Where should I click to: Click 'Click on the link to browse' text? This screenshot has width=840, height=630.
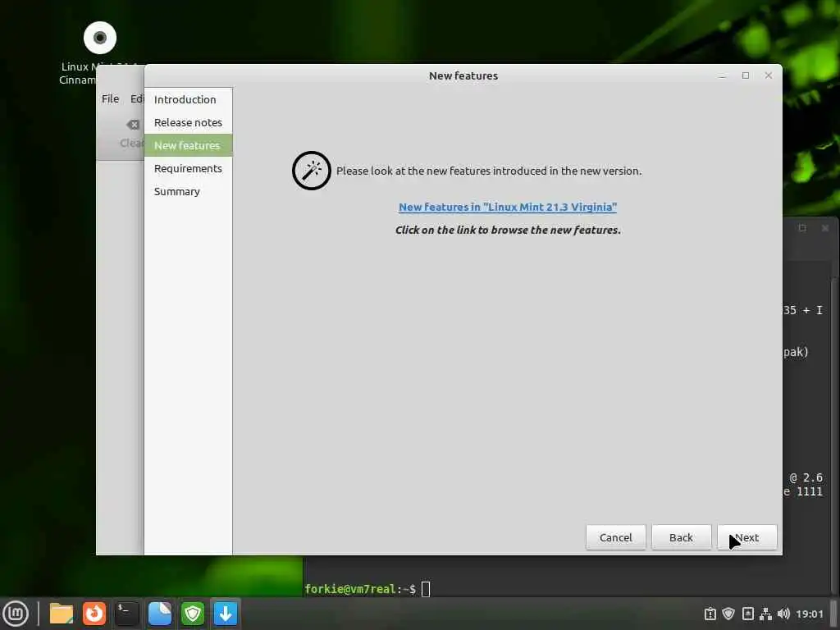(x=508, y=230)
